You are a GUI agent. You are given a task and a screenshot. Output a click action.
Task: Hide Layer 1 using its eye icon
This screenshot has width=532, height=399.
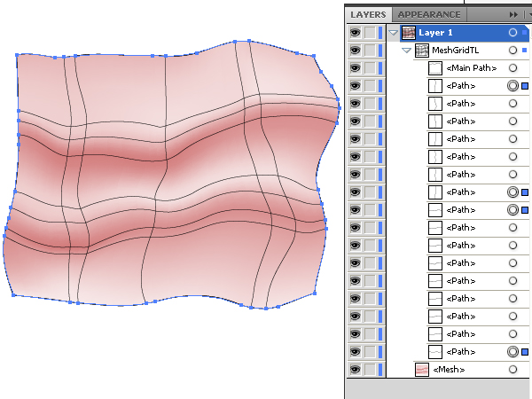pyautogui.click(x=356, y=33)
